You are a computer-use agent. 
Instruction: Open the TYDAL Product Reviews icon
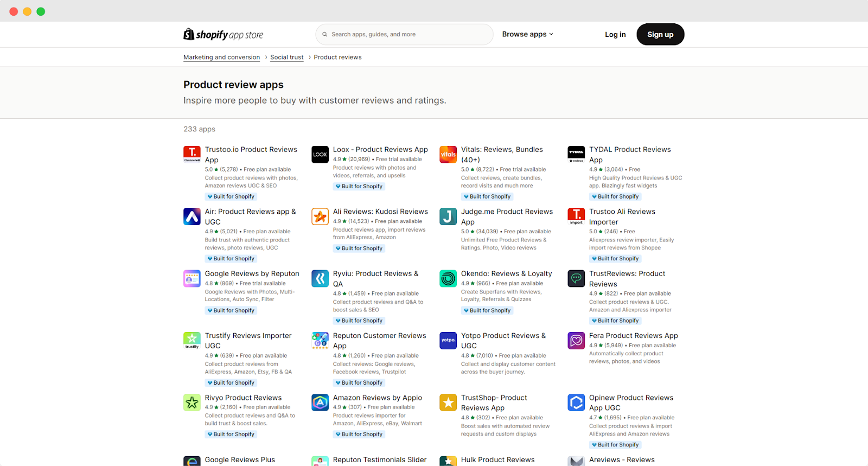(576, 155)
